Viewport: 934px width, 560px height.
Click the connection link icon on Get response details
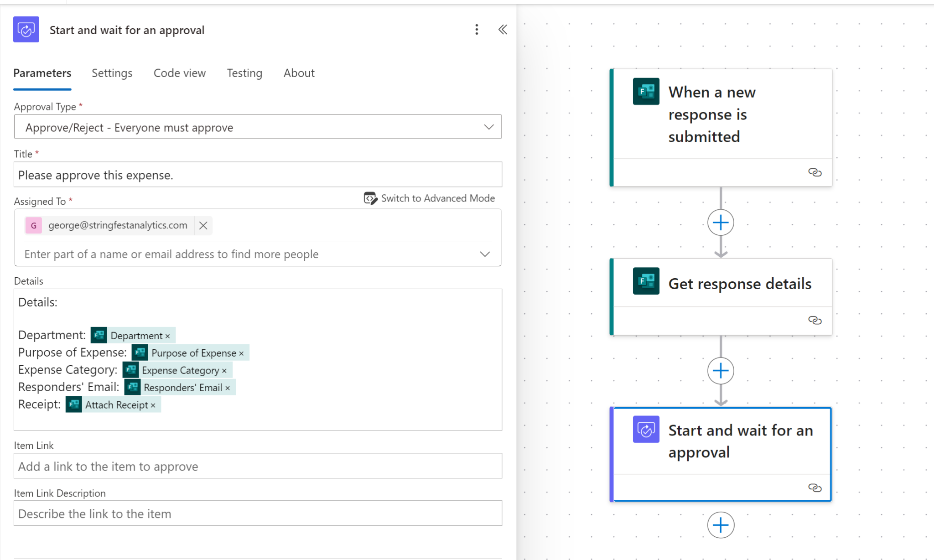click(x=815, y=321)
